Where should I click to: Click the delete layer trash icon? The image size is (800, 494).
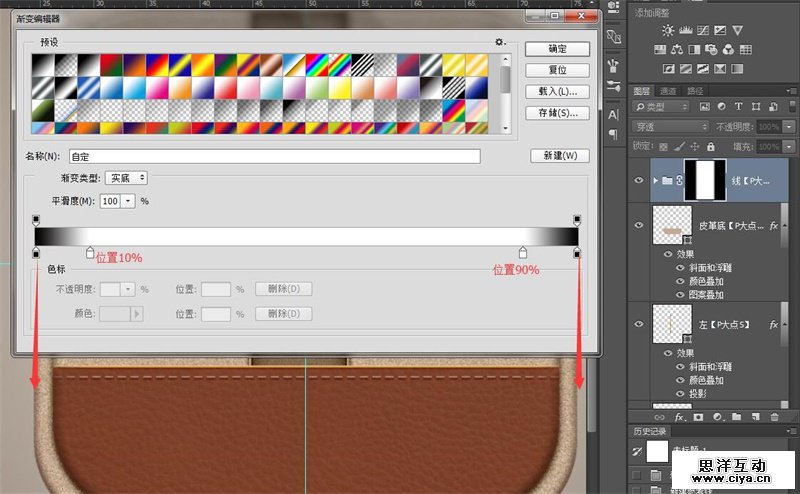pyautogui.click(x=773, y=416)
